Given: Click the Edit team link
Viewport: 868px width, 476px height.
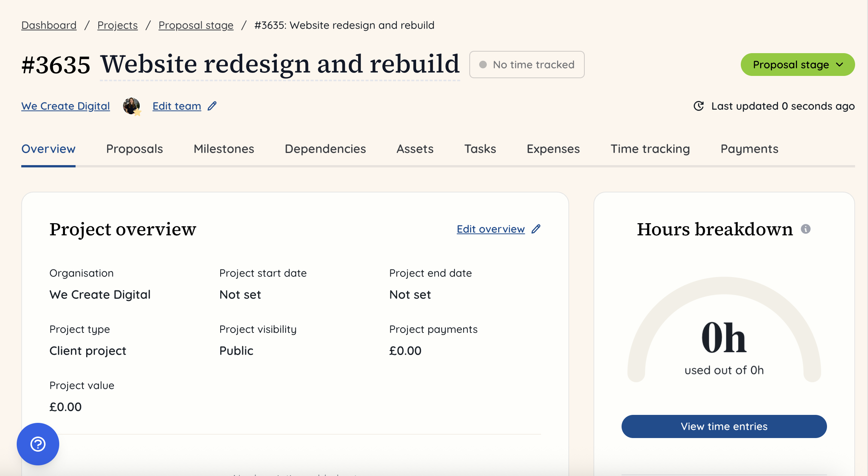Looking at the screenshot, I should [x=177, y=106].
